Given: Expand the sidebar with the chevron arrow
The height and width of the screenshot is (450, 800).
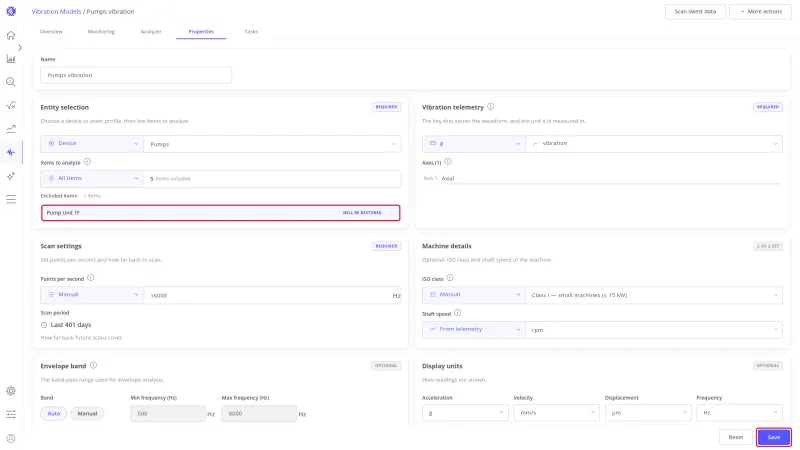Looking at the screenshot, I should [x=19, y=47].
